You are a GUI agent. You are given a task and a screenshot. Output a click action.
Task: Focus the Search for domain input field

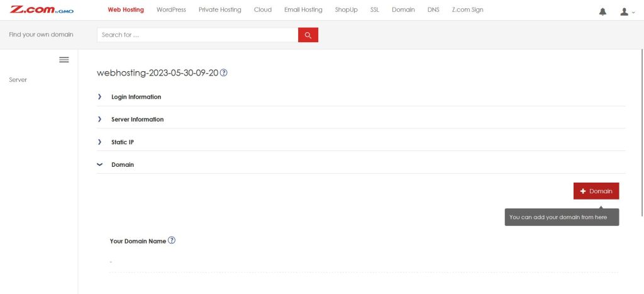click(197, 35)
